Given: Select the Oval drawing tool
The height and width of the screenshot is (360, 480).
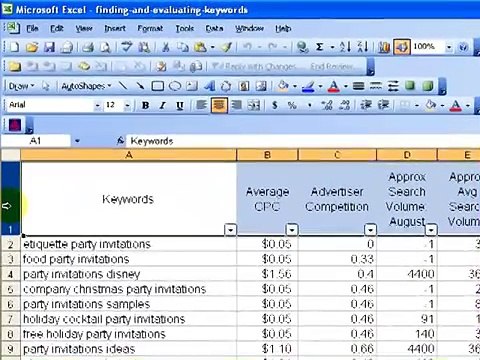Looking at the screenshot, I should pyautogui.click(x=175, y=86).
